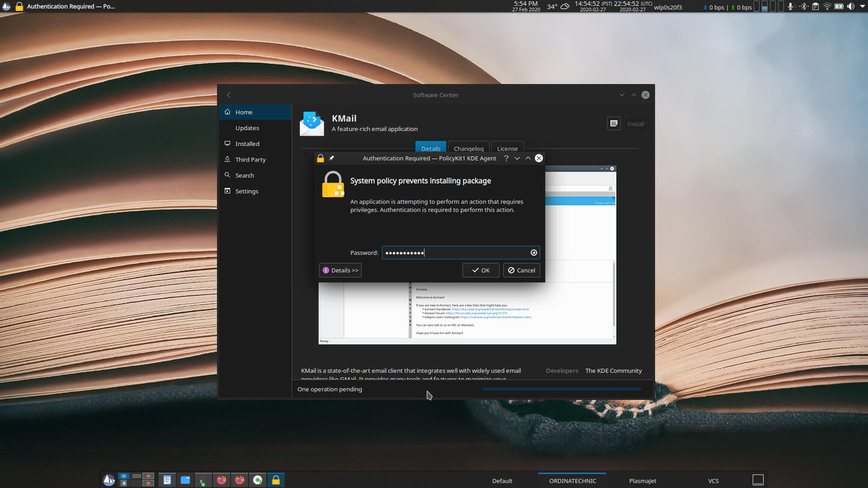Click the screenshot view button beside Install
The image size is (868, 488).
[x=614, y=124]
